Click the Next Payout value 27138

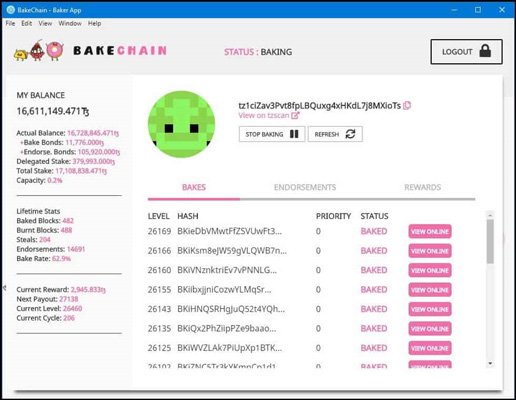point(69,299)
